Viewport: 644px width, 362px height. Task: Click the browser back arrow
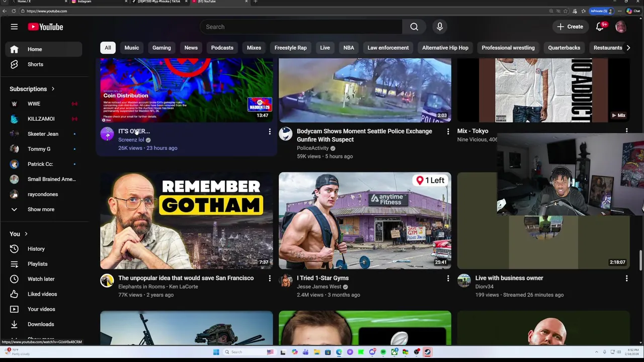coord(5,11)
